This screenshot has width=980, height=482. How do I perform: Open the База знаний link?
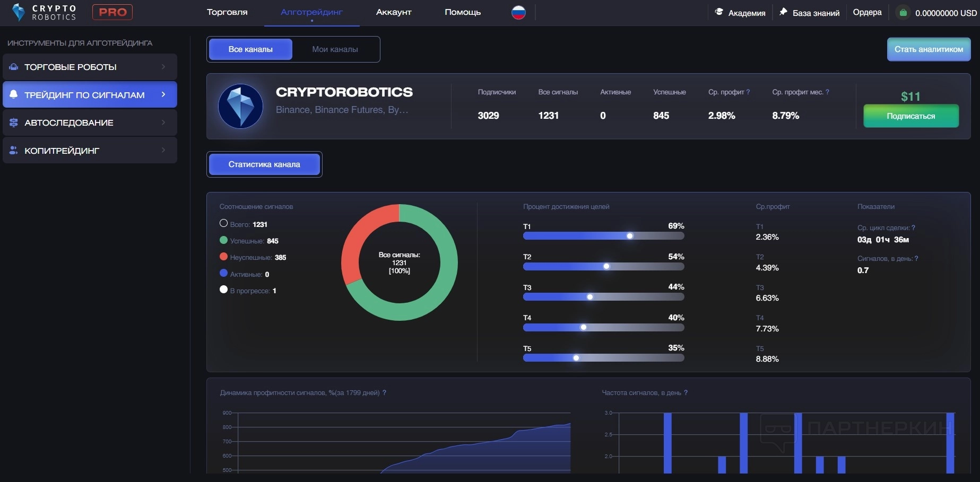coord(816,13)
